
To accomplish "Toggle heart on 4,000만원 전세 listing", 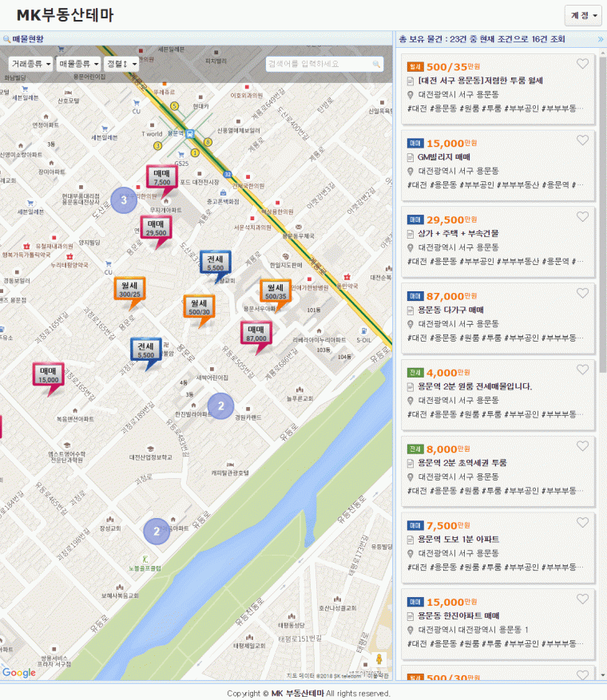I will 582,370.
